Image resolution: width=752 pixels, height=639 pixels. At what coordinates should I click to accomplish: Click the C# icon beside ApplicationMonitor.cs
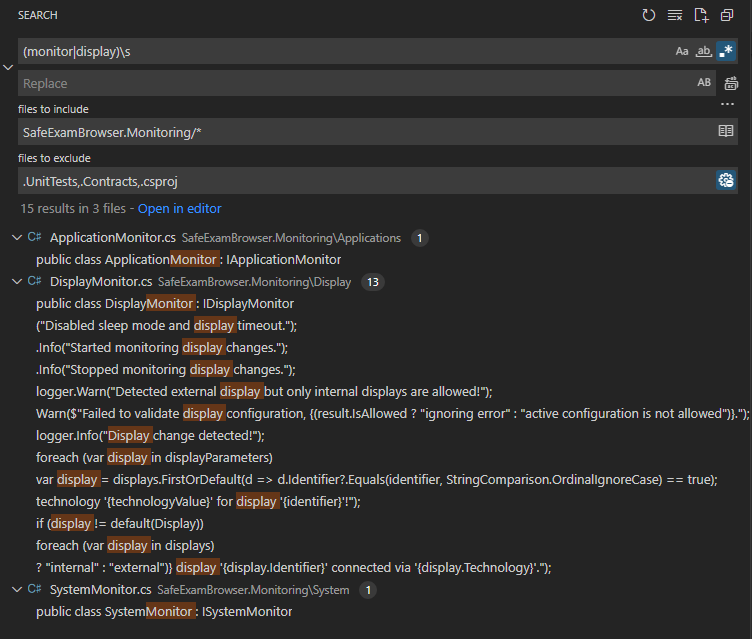[x=34, y=238]
